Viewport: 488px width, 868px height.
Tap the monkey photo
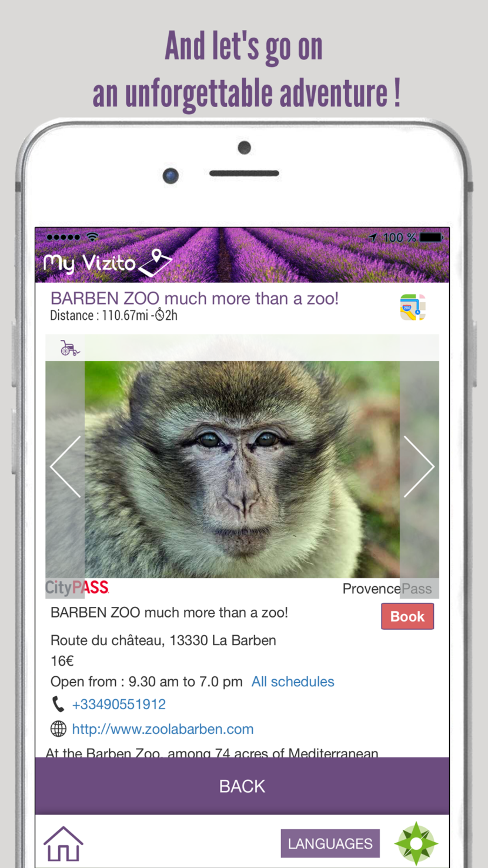point(242,469)
